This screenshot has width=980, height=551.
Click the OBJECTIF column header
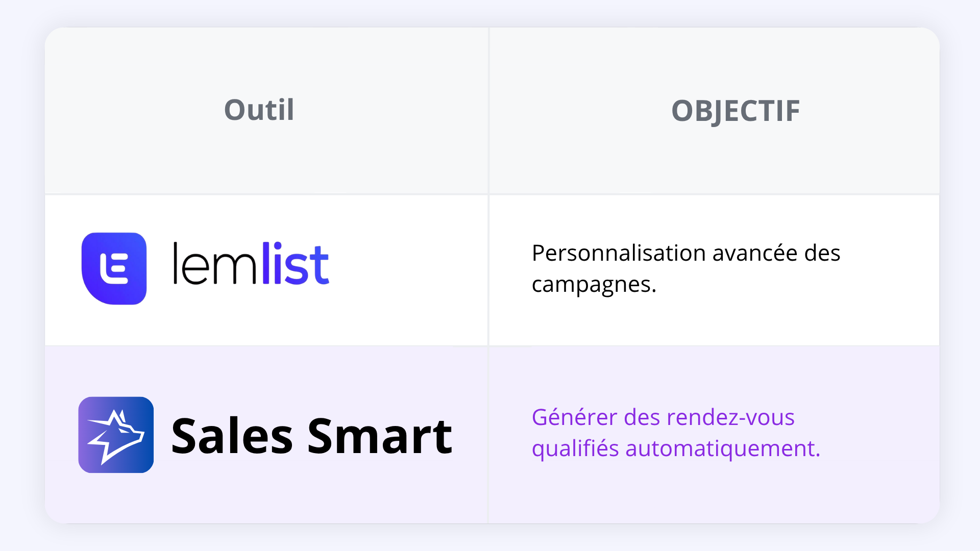(x=736, y=111)
